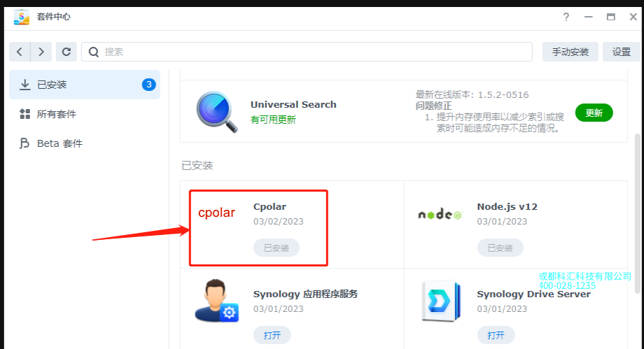
Task: Click the back navigation arrow
Action: (x=20, y=52)
